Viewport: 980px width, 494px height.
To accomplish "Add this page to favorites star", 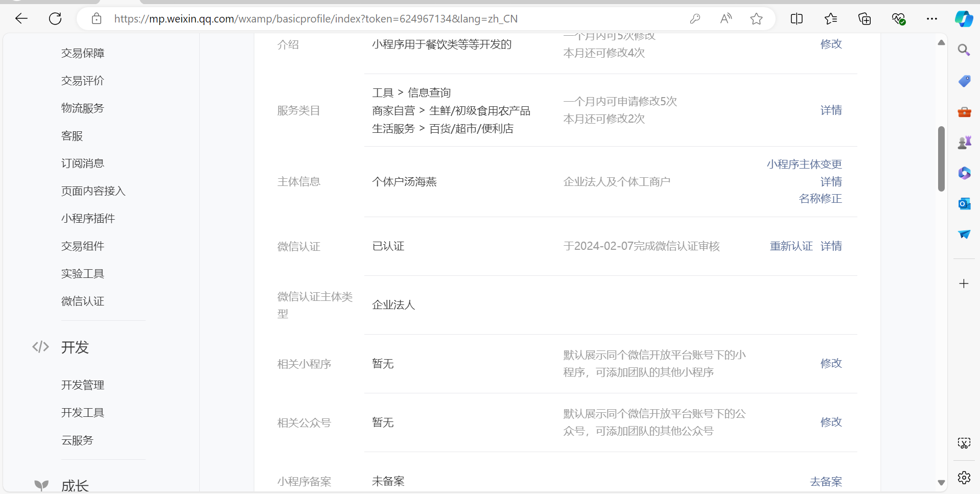I will click(757, 19).
